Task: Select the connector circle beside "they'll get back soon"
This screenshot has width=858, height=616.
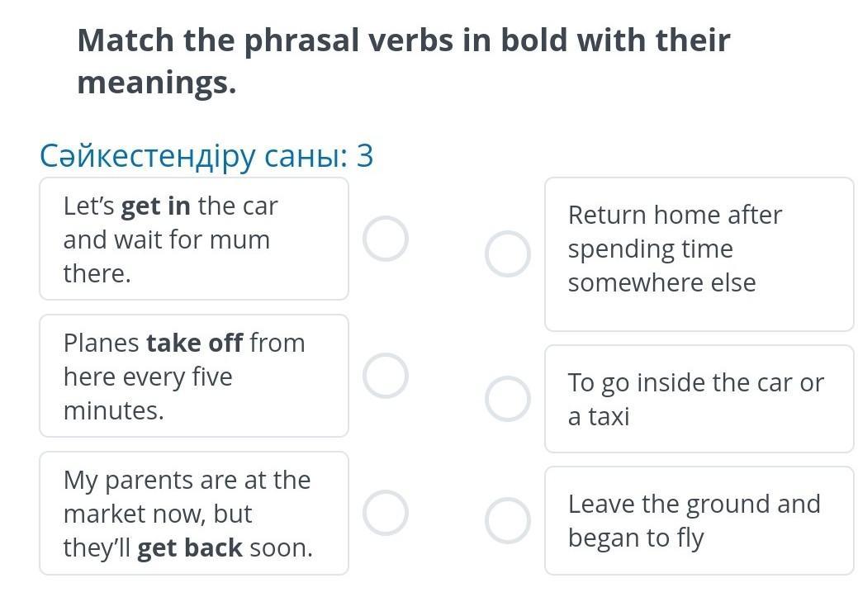Action: [x=386, y=513]
